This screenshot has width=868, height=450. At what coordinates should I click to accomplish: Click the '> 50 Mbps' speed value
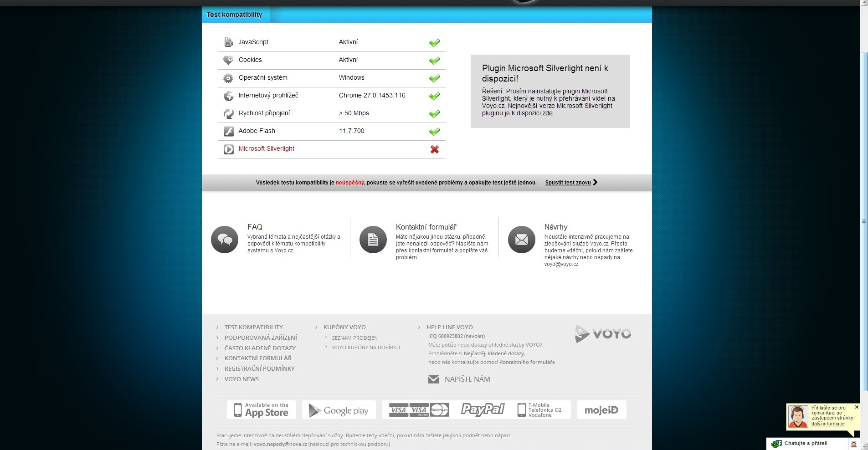click(x=354, y=113)
